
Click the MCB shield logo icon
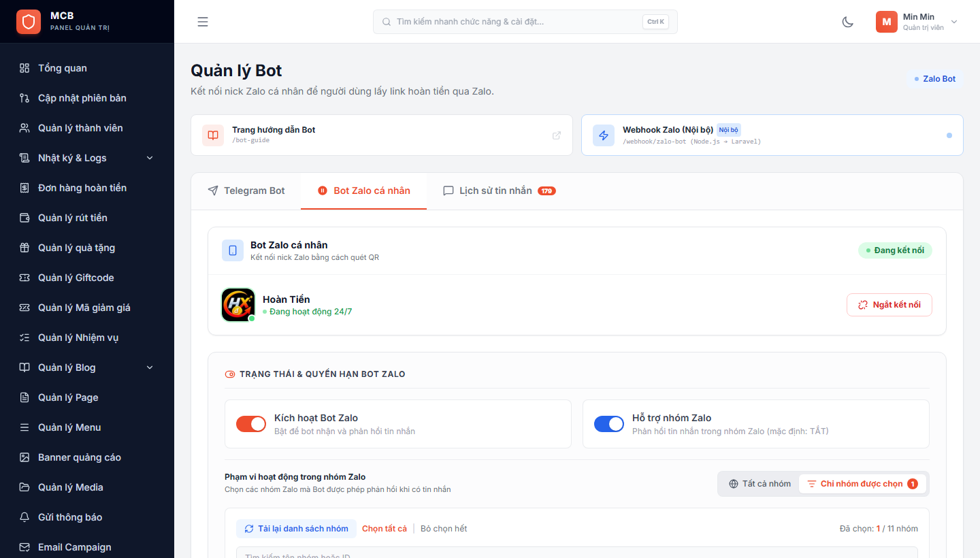(29, 22)
